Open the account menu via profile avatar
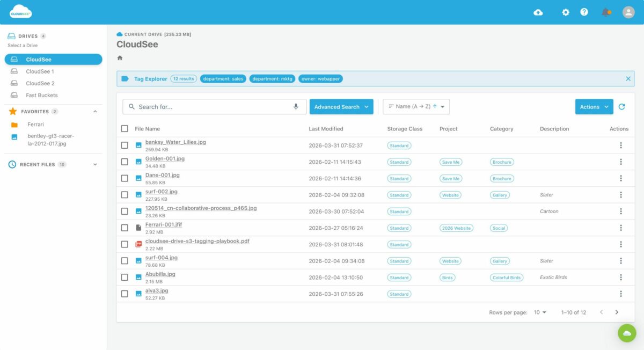This screenshot has height=350, width=644. pyautogui.click(x=628, y=11)
